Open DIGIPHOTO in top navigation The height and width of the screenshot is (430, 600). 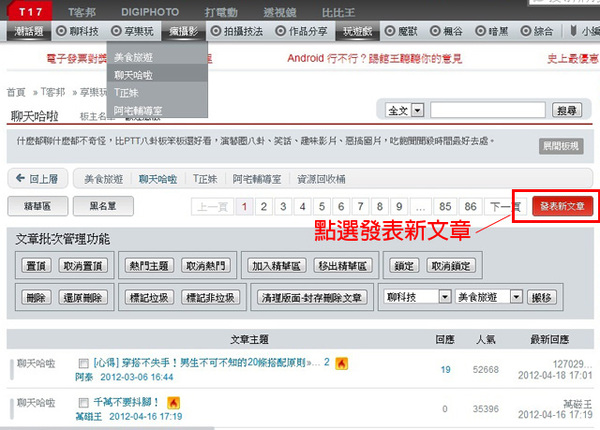click(x=150, y=13)
